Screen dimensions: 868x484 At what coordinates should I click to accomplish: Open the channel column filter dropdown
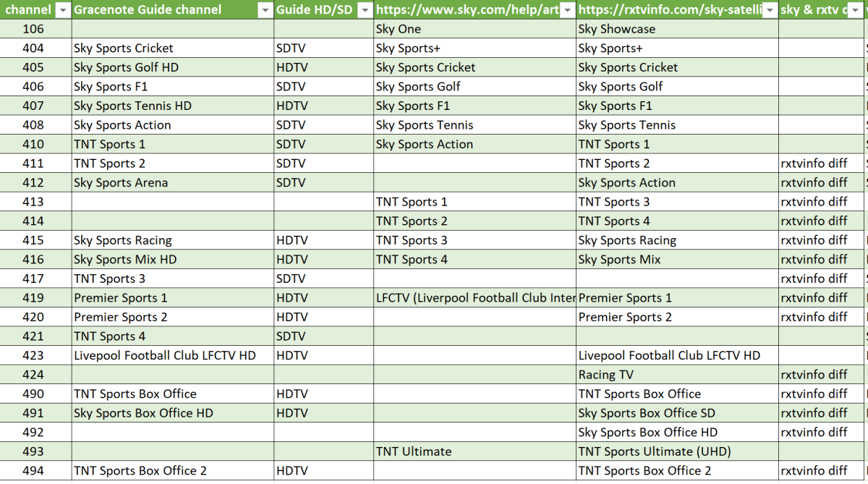coord(62,10)
